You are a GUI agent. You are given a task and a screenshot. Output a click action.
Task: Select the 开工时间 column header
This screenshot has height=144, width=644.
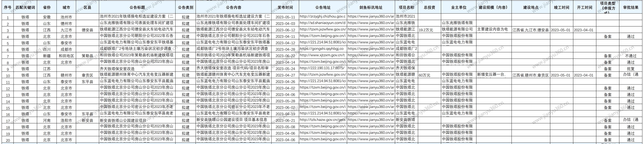[x=585, y=7]
